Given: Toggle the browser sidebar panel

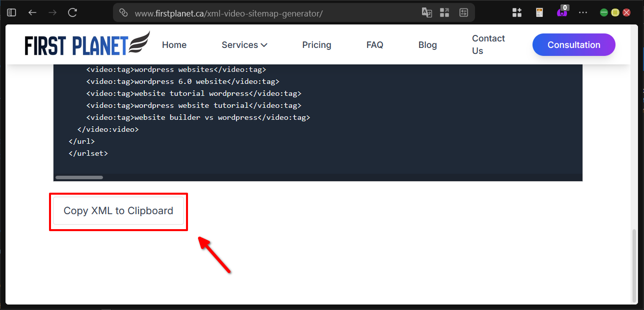Looking at the screenshot, I should (11, 12).
